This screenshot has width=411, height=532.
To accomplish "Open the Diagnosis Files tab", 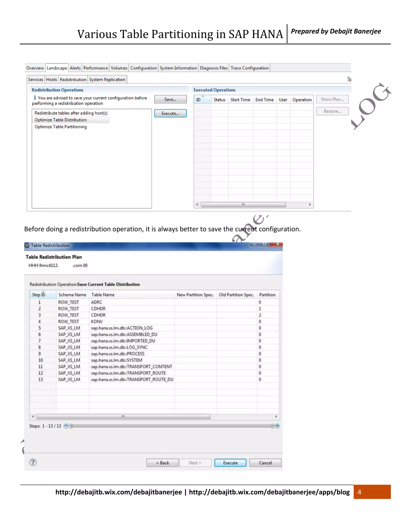I will (x=214, y=68).
